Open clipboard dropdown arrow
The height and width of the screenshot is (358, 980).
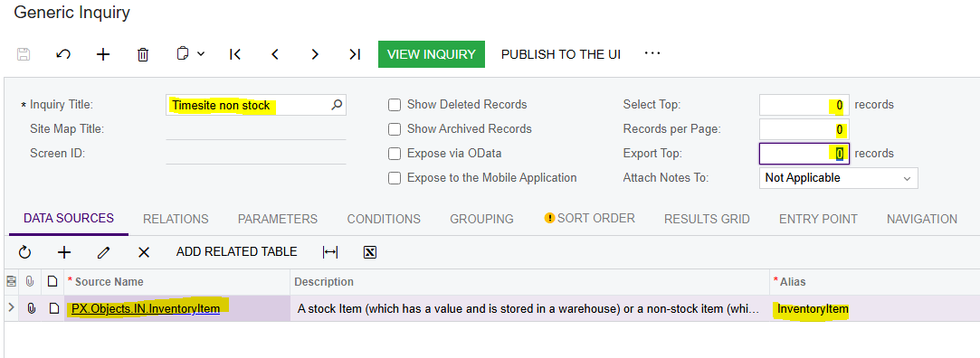(x=201, y=54)
